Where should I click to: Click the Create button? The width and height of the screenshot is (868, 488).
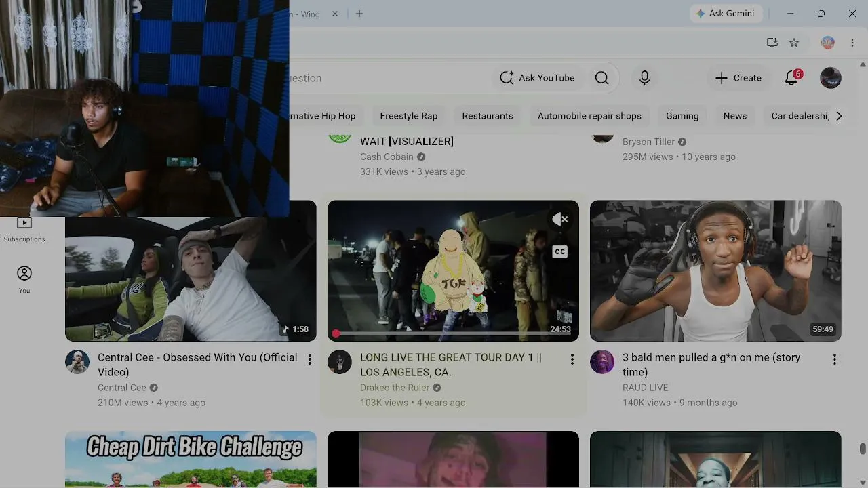[738, 78]
